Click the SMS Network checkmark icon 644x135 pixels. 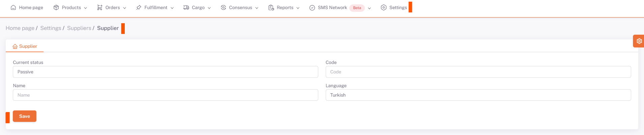click(312, 8)
